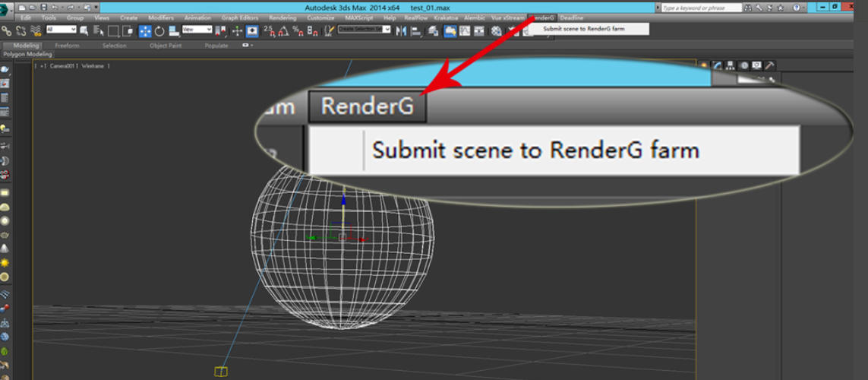Choose the Rectangular Selection Region tool
This screenshot has width=868, height=380.
coord(113,31)
